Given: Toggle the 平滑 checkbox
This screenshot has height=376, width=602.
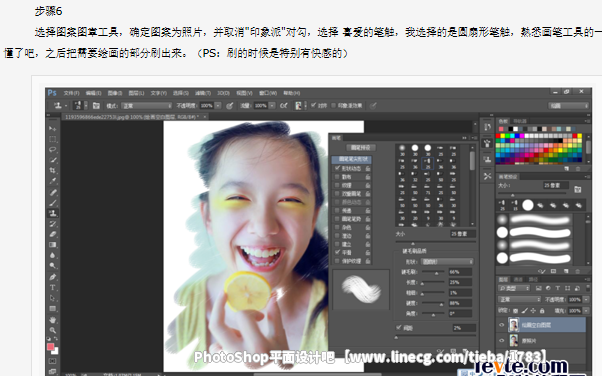Looking at the screenshot, I should pos(337,252).
